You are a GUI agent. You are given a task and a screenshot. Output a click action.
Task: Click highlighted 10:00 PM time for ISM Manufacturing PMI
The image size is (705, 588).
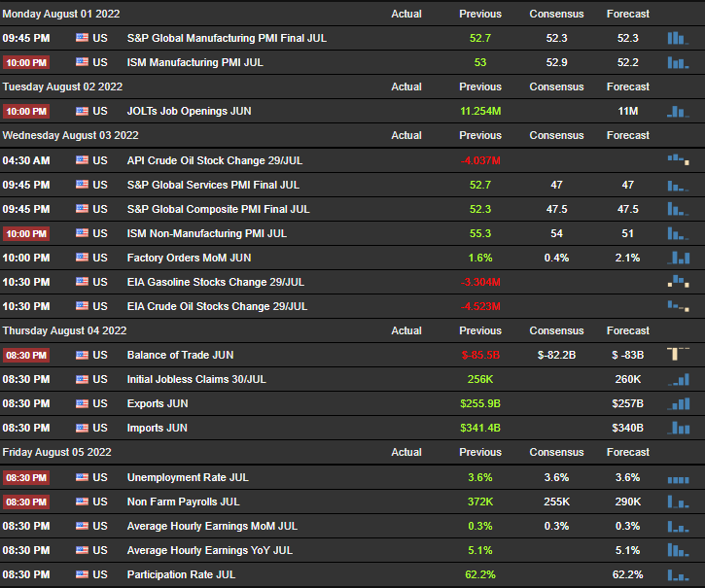pyautogui.click(x=26, y=62)
